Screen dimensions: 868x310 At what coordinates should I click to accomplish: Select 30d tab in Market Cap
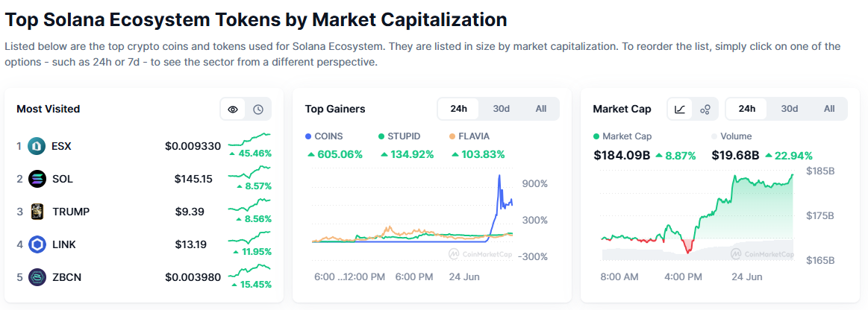pyautogui.click(x=790, y=109)
